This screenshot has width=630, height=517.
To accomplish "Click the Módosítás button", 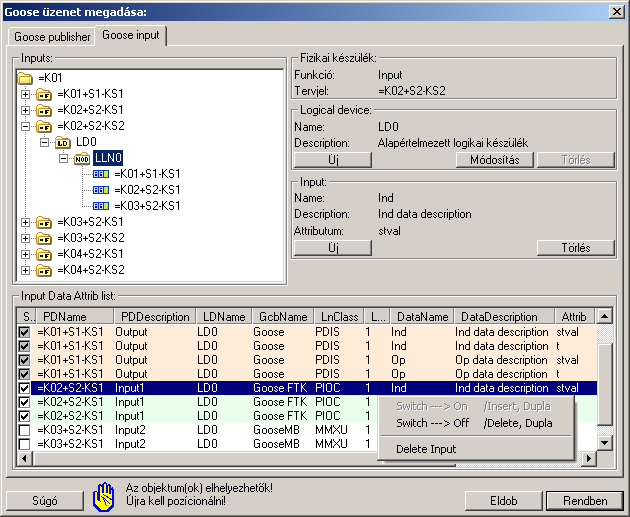I will [x=495, y=160].
